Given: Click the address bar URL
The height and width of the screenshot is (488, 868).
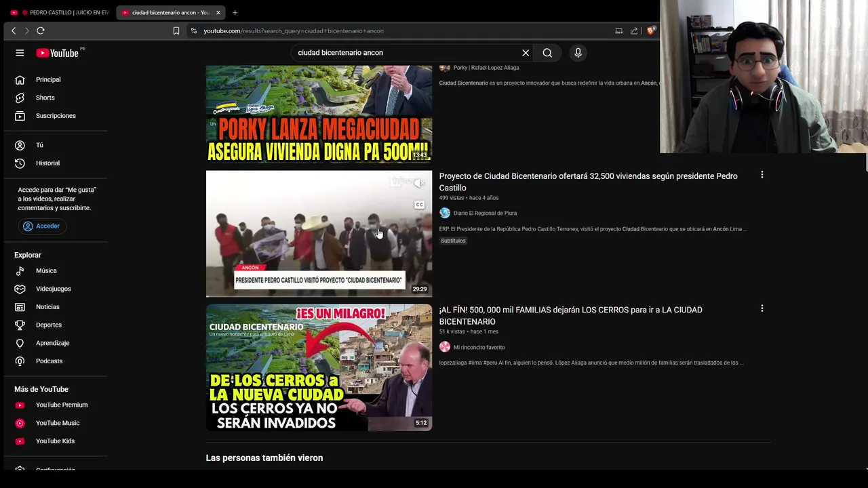Looking at the screenshot, I should pyautogui.click(x=294, y=30).
